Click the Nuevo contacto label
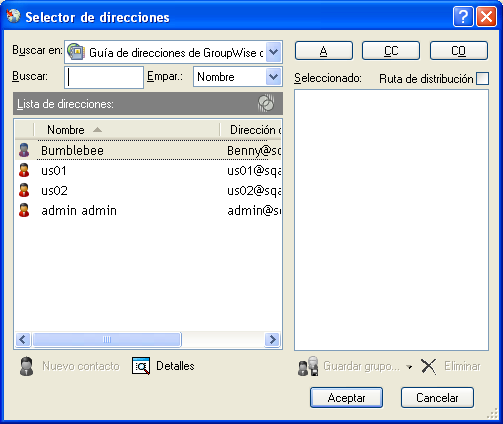Image resolution: width=503 pixels, height=424 pixels. click(81, 366)
